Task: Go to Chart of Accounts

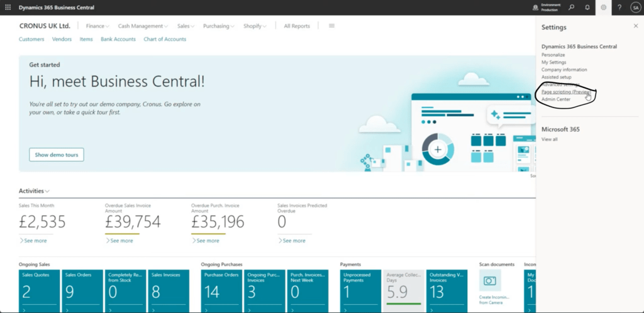Action: 165,39
